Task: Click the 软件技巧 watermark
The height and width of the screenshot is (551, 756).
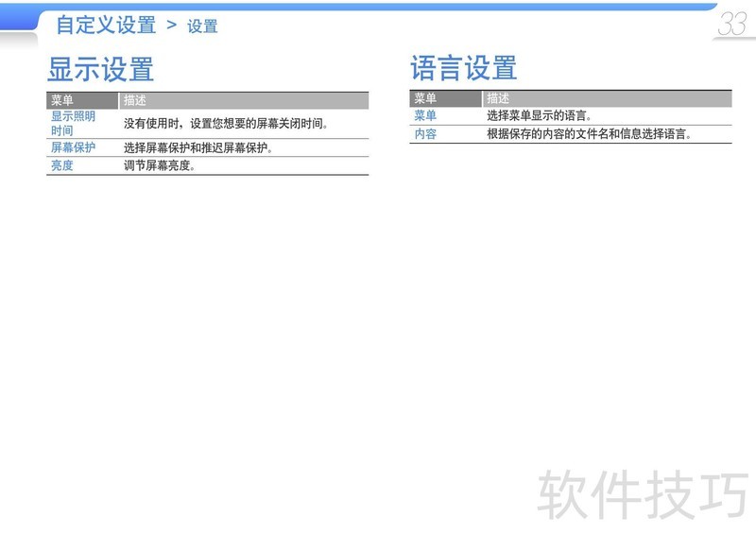Action: click(643, 494)
